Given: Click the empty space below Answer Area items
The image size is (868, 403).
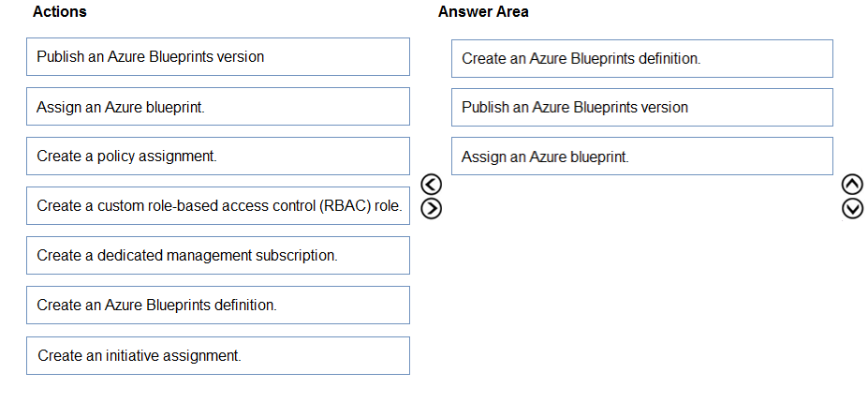Looking at the screenshot, I should tap(641, 281).
